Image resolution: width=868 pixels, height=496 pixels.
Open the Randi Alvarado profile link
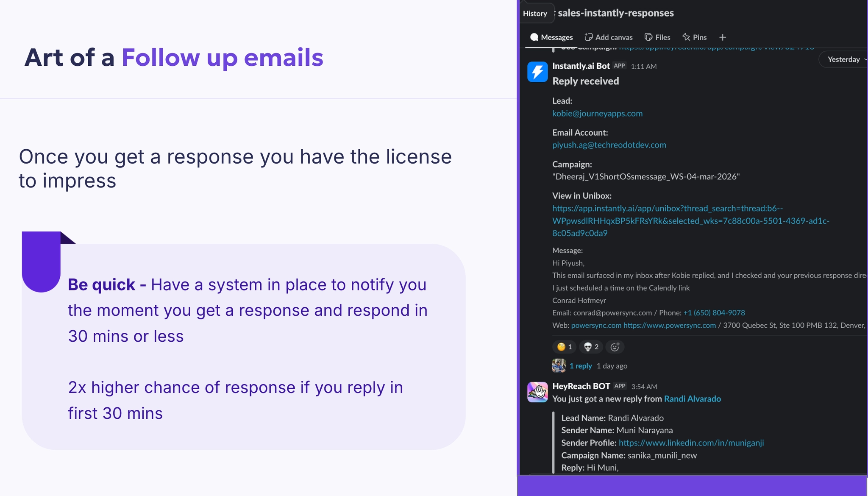tap(692, 398)
